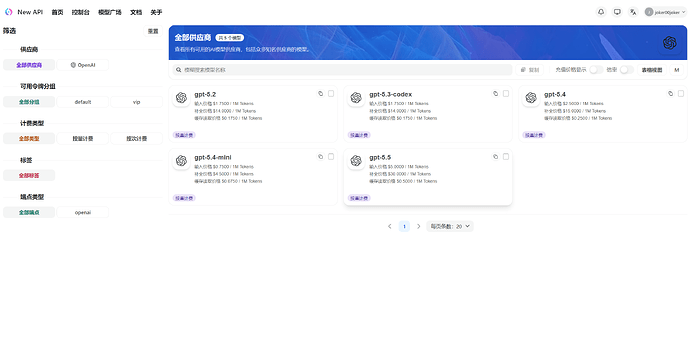Open the 控制台 nav item

point(81,12)
